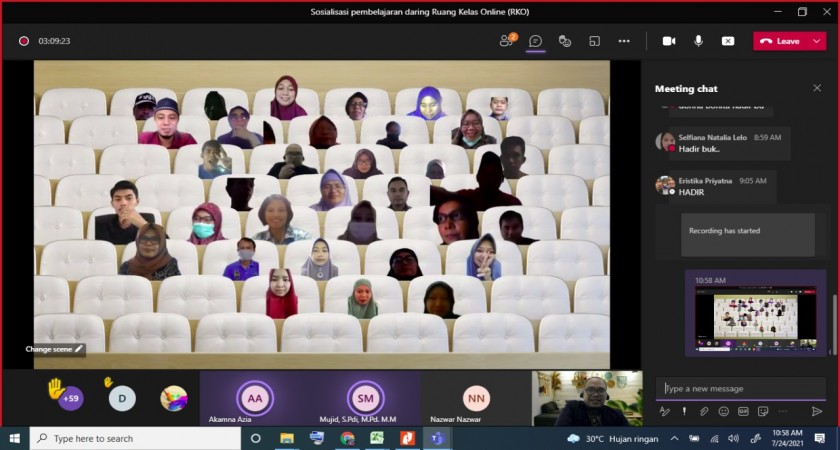Open the emoji picker in chat

pyautogui.click(x=723, y=411)
